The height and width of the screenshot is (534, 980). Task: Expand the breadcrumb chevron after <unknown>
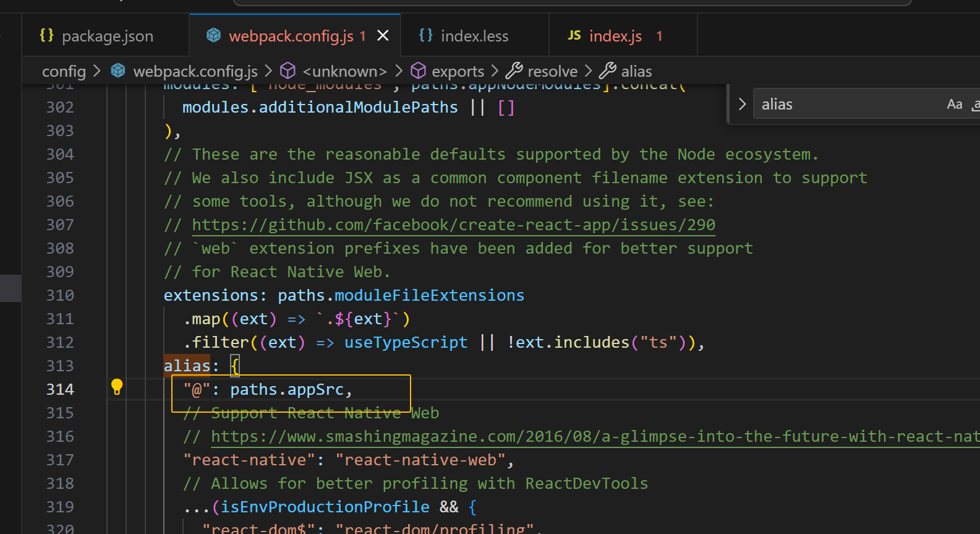coord(399,71)
